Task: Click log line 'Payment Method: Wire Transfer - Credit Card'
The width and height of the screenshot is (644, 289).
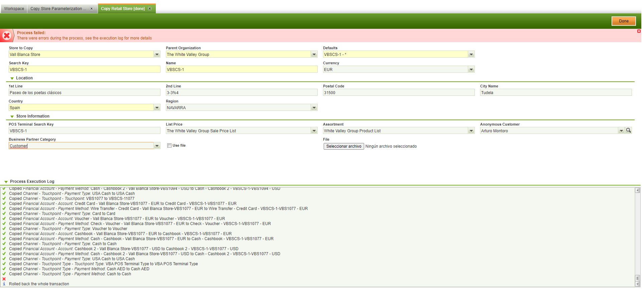Action: point(158,209)
